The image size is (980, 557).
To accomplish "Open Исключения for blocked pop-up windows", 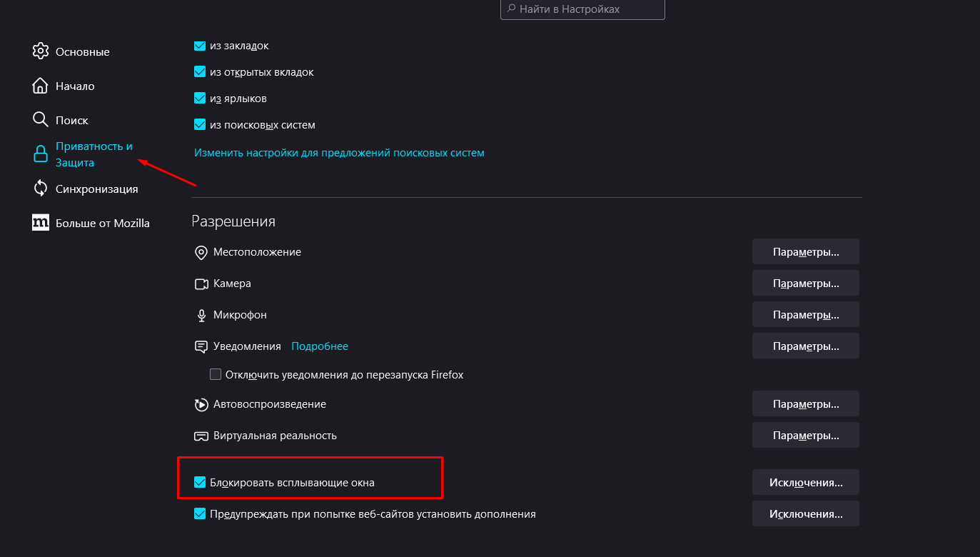I will [805, 483].
